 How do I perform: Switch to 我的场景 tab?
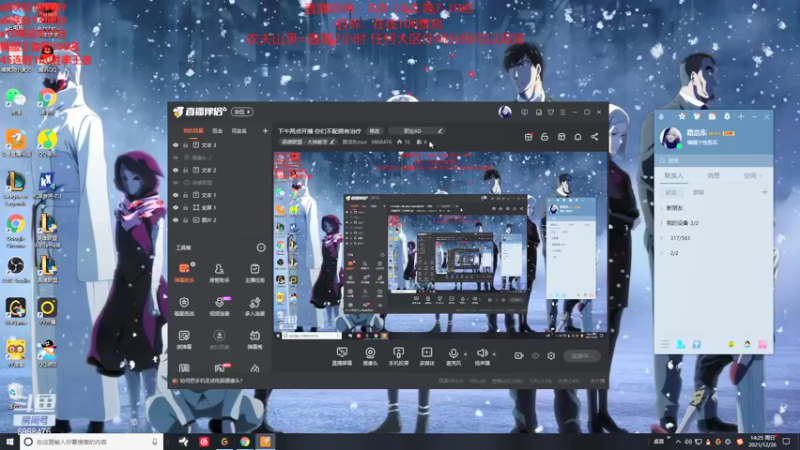click(x=193, y=131)
